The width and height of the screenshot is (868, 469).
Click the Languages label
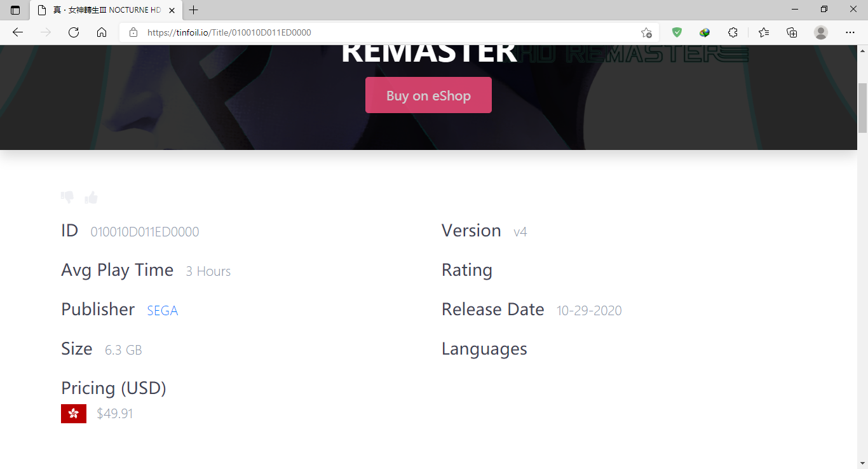coord(484,349)
